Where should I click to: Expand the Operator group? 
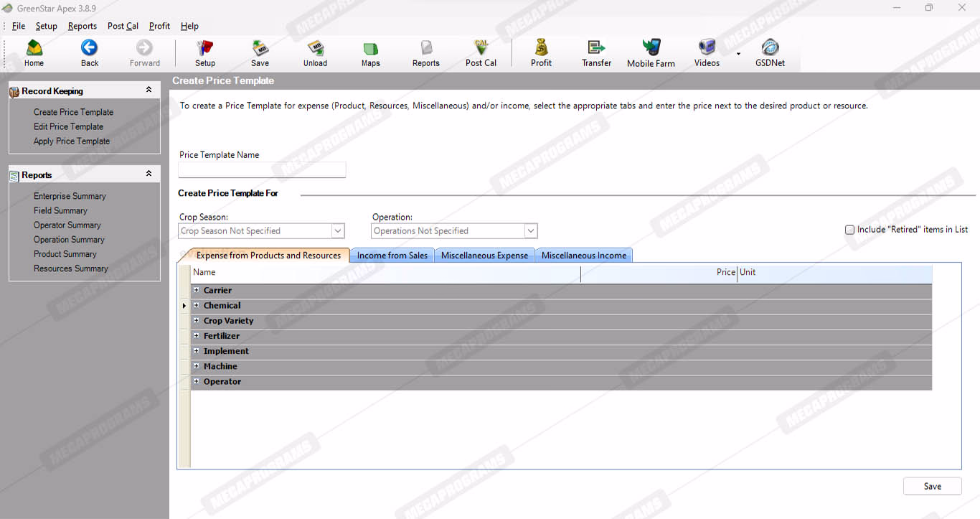coord(196,381)
